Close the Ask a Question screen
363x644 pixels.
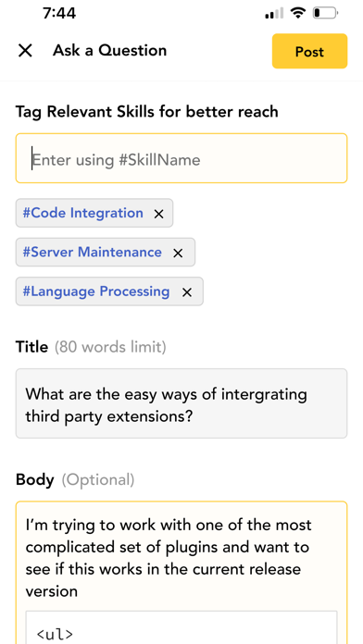pyautogui.click(x=25, y=51)
